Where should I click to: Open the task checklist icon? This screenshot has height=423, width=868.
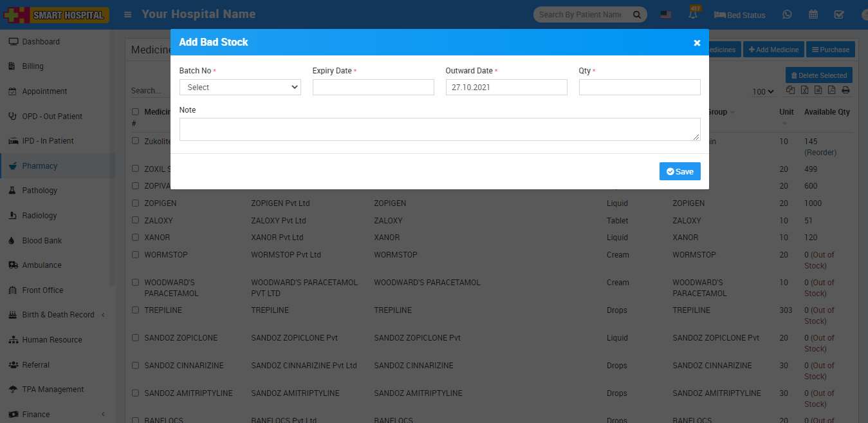pos(839,15)
